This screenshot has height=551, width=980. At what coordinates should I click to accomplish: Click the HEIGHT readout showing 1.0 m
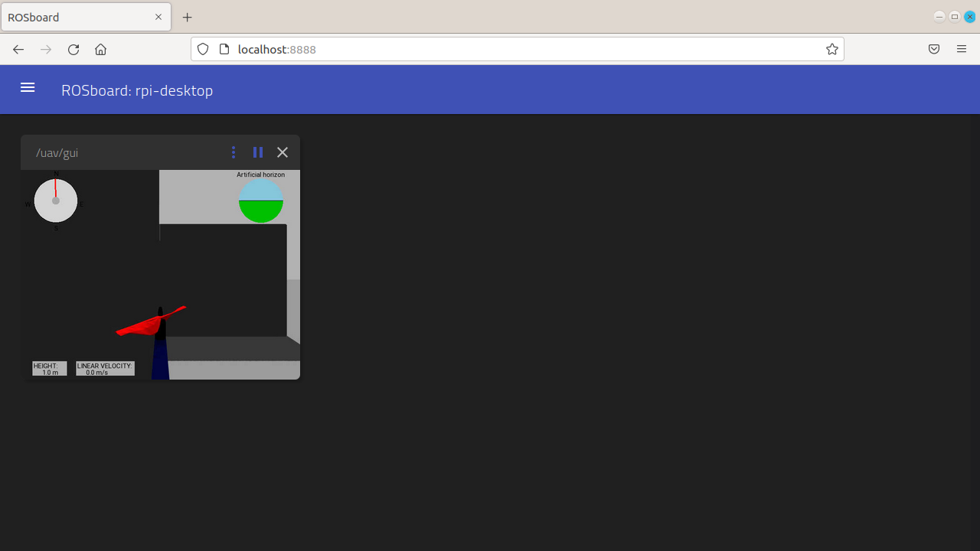(x=48, y=368)
